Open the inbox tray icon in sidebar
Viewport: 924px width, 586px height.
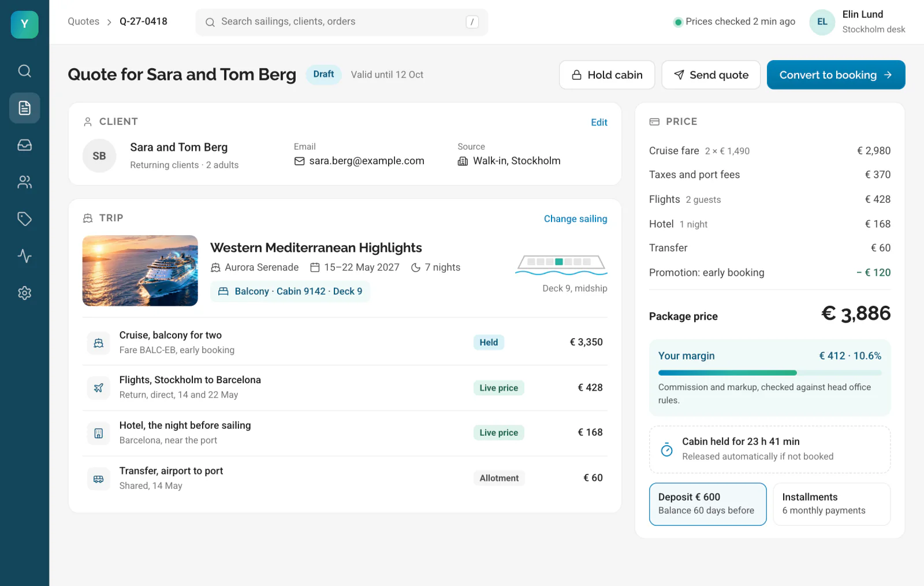(x=24, y=145)
